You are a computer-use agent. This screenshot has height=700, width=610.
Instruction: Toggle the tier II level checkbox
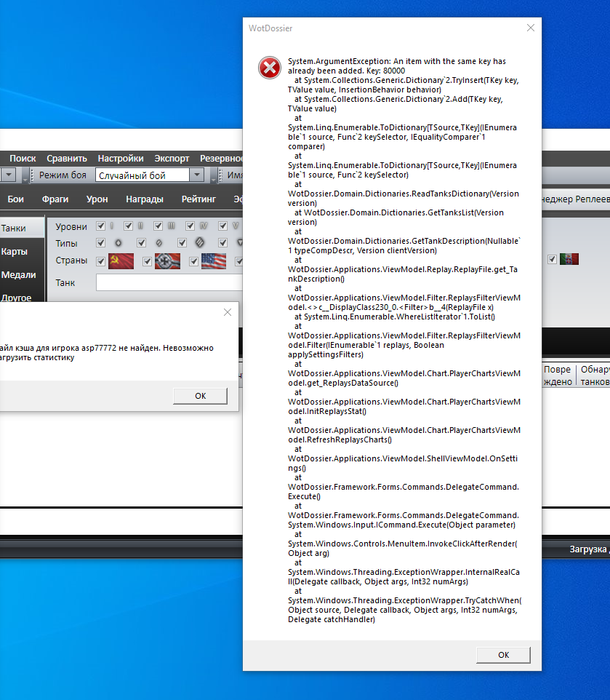click(x=129, y=226)
